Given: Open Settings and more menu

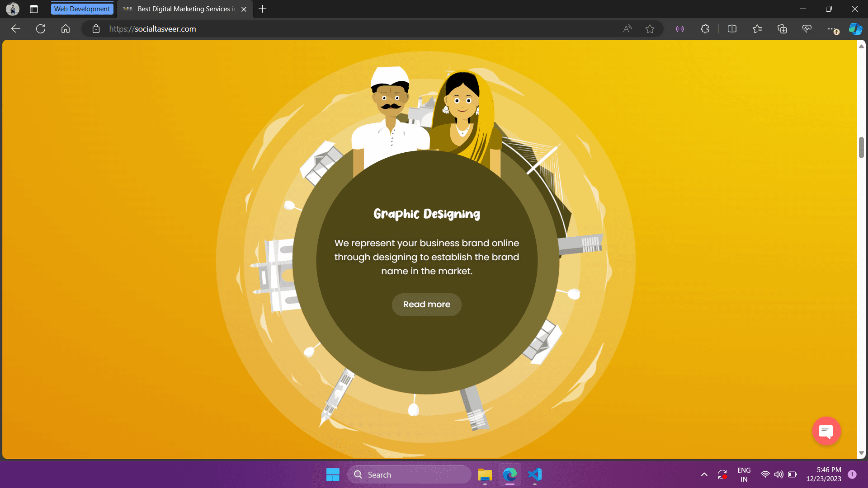Looking at the screenshot, I should [832, 29].
